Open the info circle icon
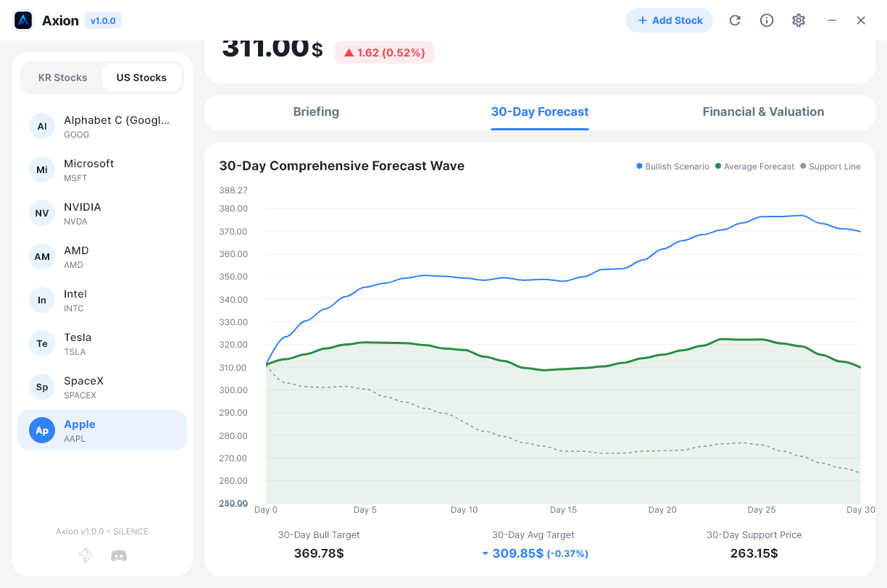 [767, 20]
